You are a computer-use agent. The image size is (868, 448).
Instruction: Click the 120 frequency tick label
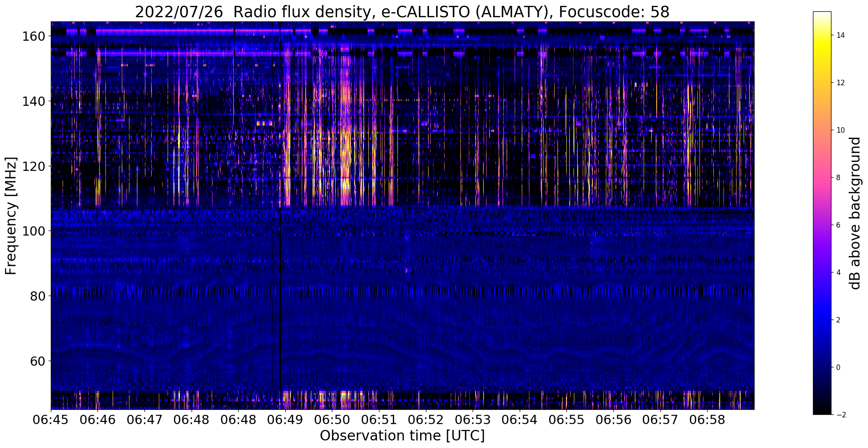tap(34, 166)
